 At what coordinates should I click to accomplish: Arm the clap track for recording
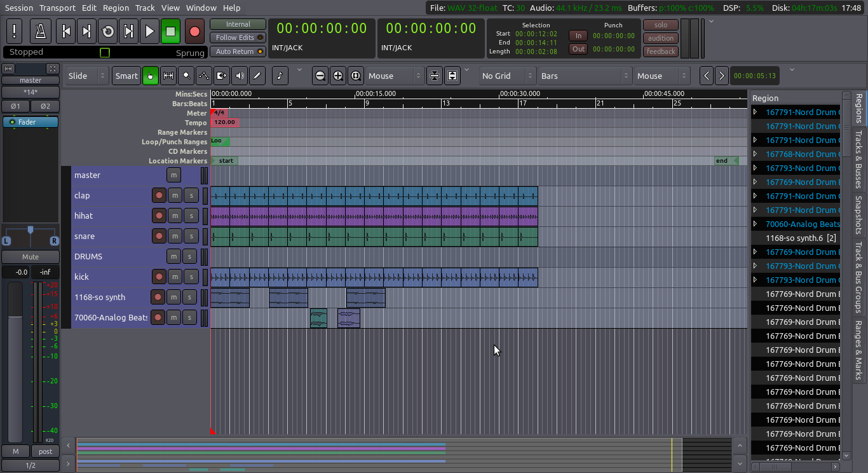pos(159,195)
